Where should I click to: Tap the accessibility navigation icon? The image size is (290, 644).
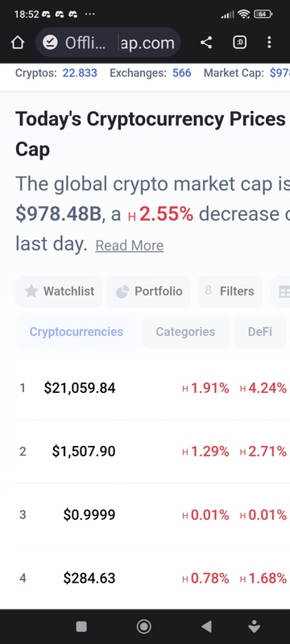255,626
